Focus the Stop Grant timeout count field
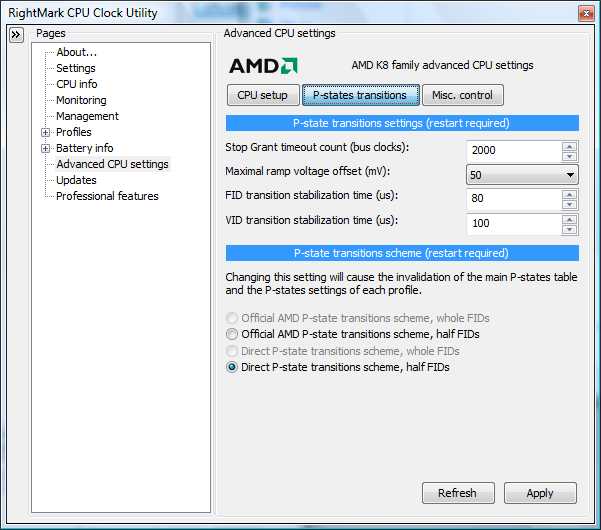 point(514,151)
